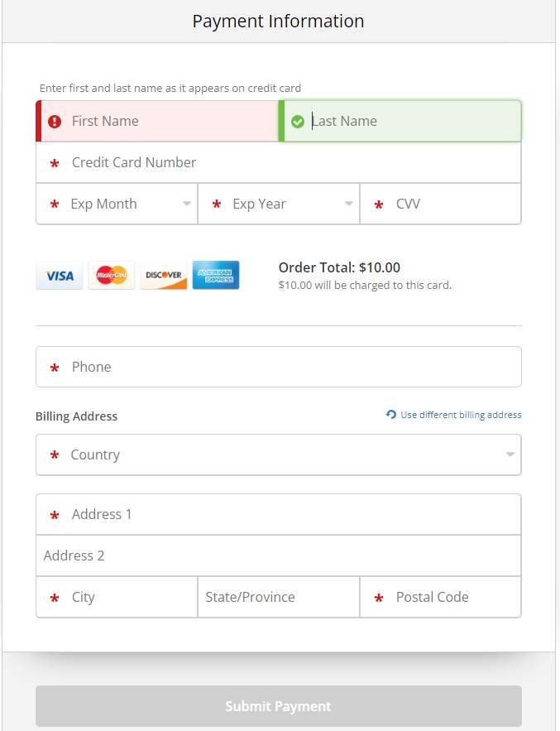560x731 pixels.
Task: Select the Address 1 input
Action: tap(279, 514)
